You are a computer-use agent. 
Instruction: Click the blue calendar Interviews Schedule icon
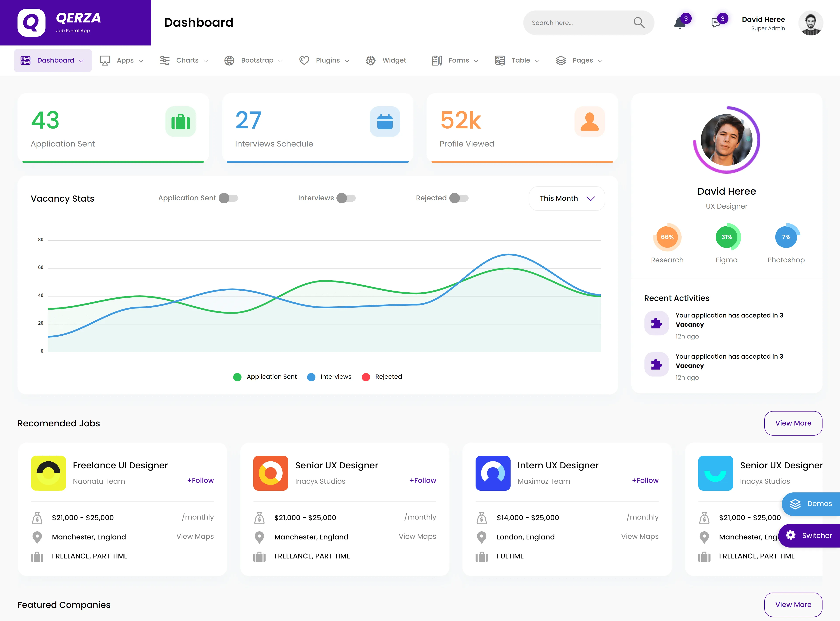(x=385, y=121)
